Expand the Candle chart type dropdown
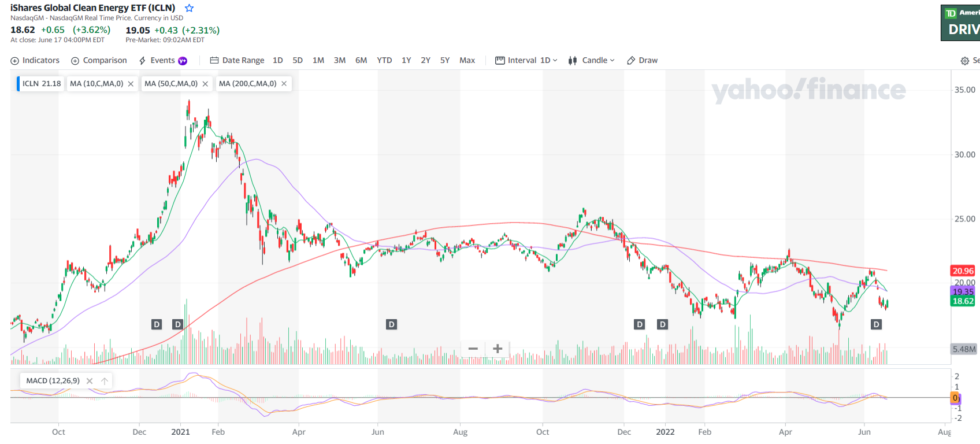This screenshot has height=444, width=980. (593, 61)
